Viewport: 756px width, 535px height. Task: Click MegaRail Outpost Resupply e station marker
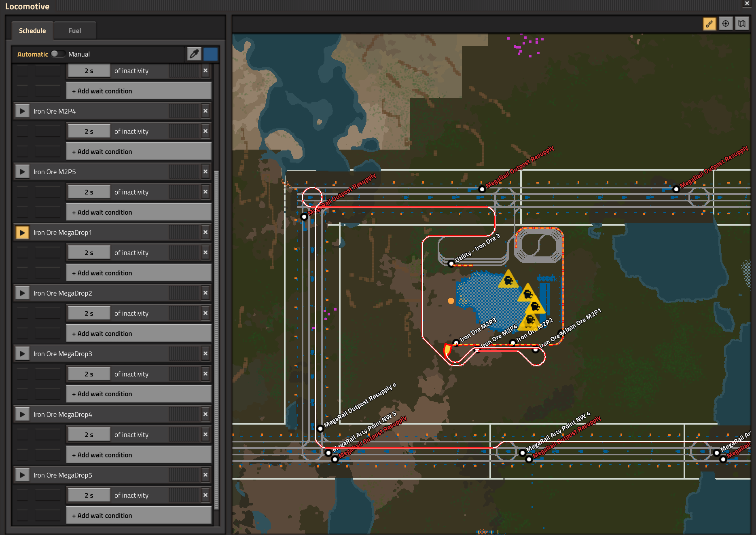(320, 428)
